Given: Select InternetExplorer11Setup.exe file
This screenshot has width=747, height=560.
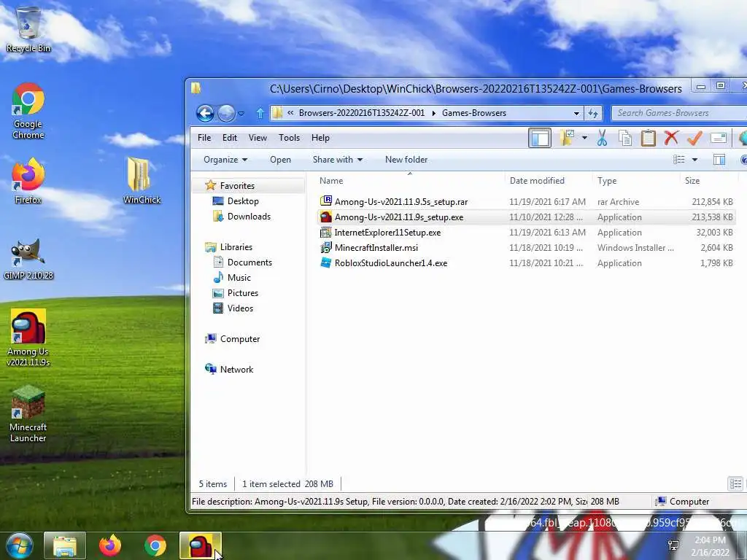Looking at the screenshot, I should [527, 233].
